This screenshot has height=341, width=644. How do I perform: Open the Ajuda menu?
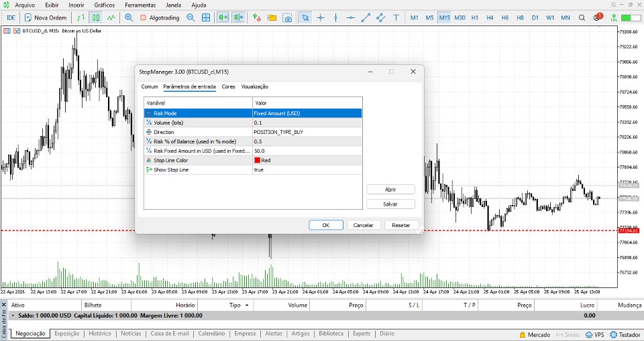click(x=199, y=5)
